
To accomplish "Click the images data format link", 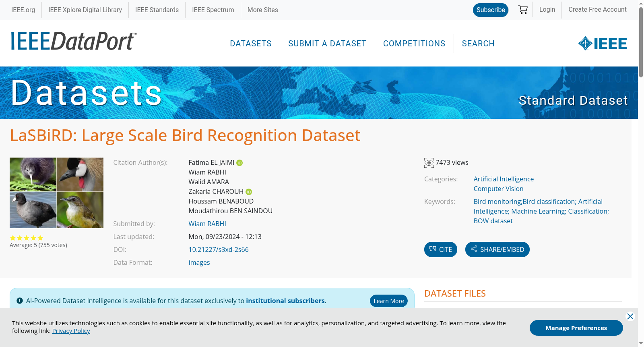I will click(199, 262).
